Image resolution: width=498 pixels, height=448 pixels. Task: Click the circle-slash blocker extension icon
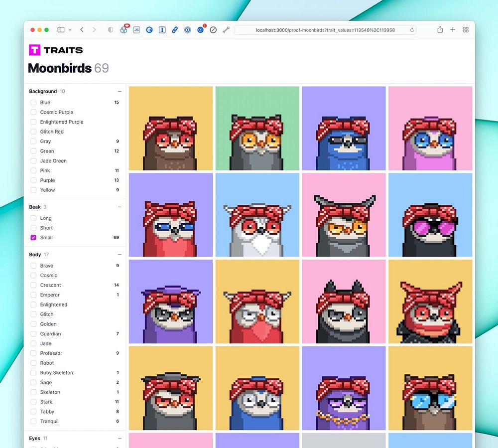[x=214, y=30]
